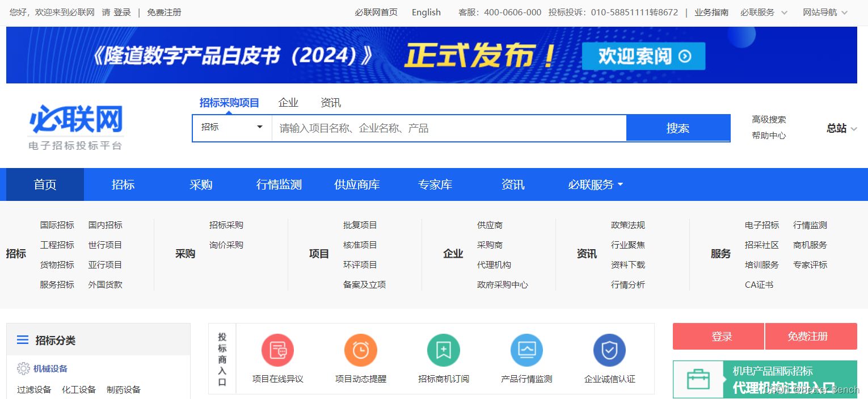Open 电子招标 link under 服务
Viewport: 868px width, 399px height.
click(761, 225)
